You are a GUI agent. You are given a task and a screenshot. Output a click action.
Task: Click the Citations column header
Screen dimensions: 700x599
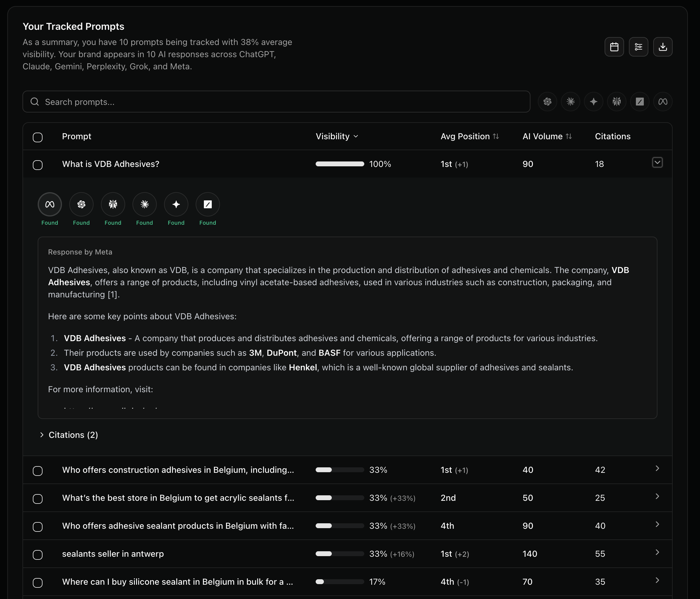(x=612, y=136)
